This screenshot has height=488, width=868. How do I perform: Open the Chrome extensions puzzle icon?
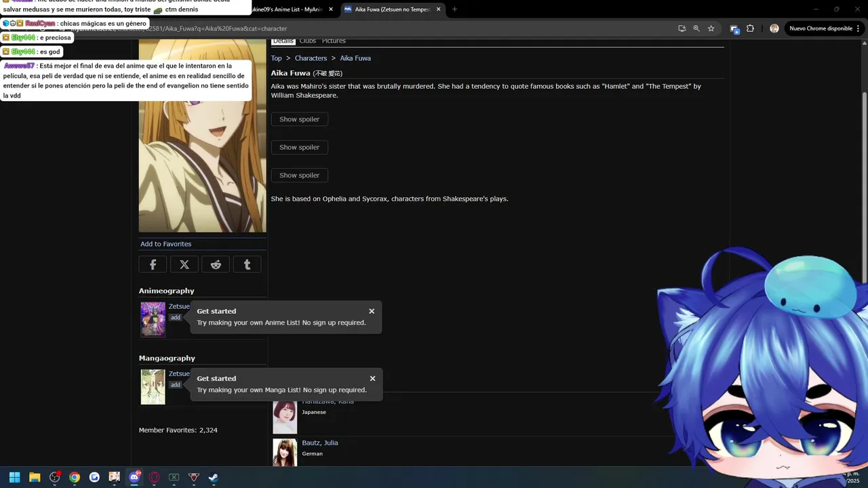point(750,28)
